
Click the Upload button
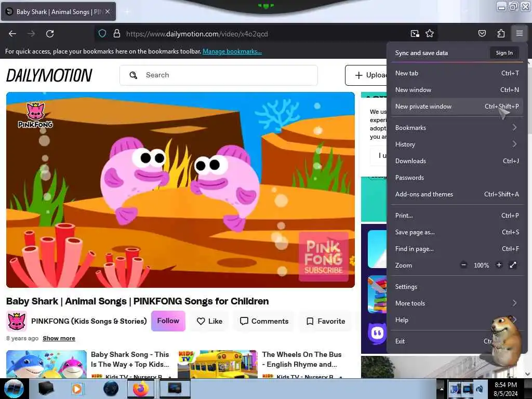[x=366, y=75]
